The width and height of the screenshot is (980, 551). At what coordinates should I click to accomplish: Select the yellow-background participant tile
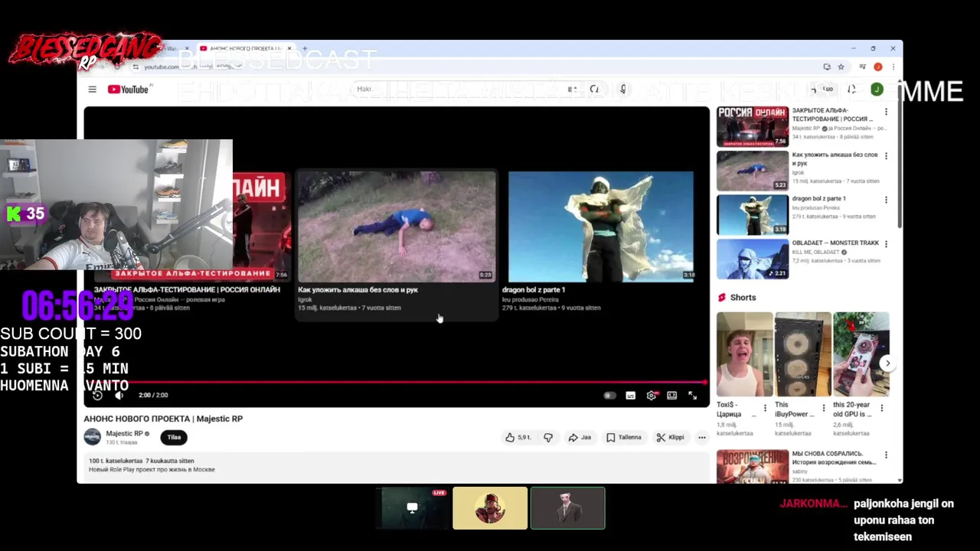click(490, 508)
